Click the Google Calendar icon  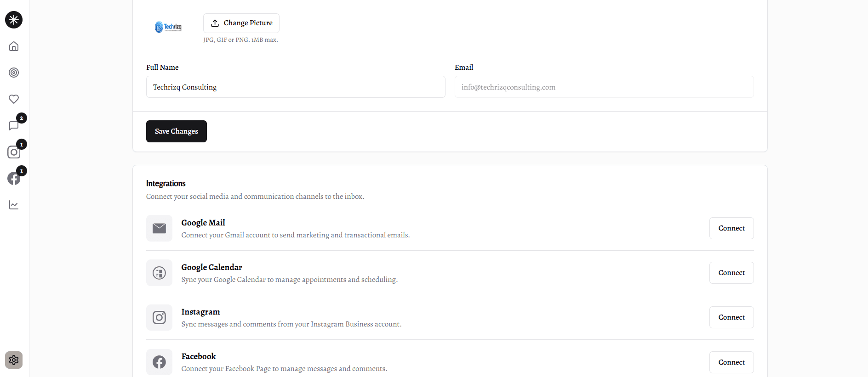click(x=159, y=273)
